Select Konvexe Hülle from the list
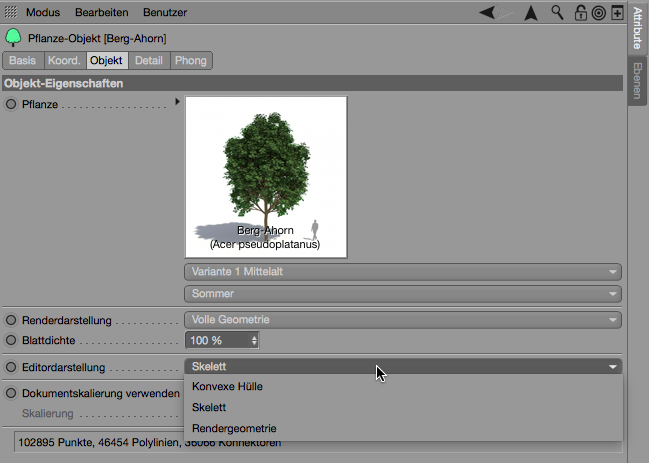This screenshot has width=649, height=463. tap(227, 386)
